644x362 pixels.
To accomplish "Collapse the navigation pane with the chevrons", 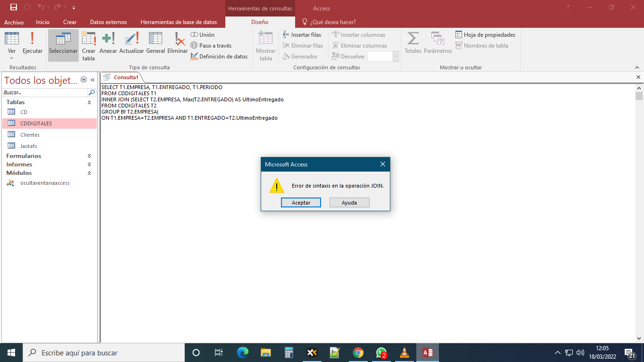I will click(x=93, y=80).
